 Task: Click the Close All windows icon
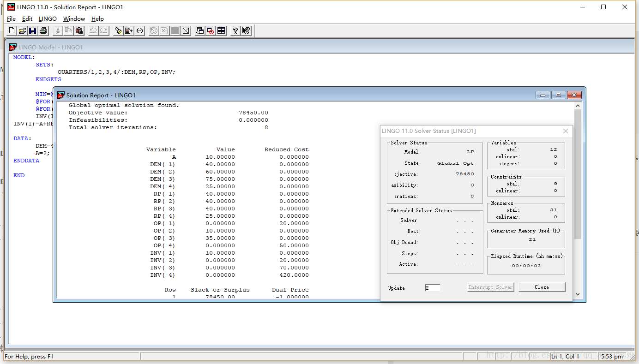pos(211,31)
